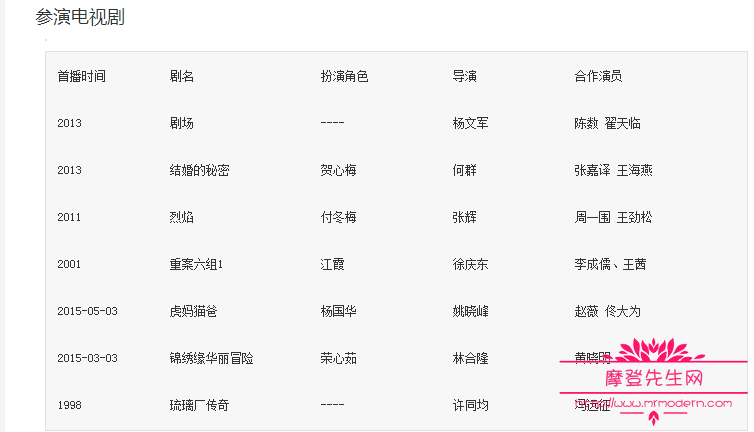Open the 结婚的秘密 drama title

199,170
